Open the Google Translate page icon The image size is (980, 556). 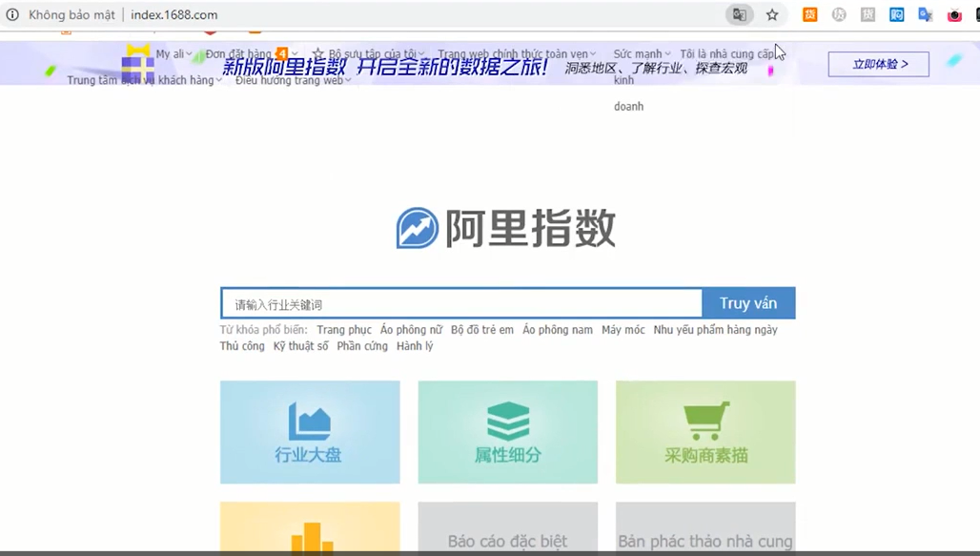740,14
